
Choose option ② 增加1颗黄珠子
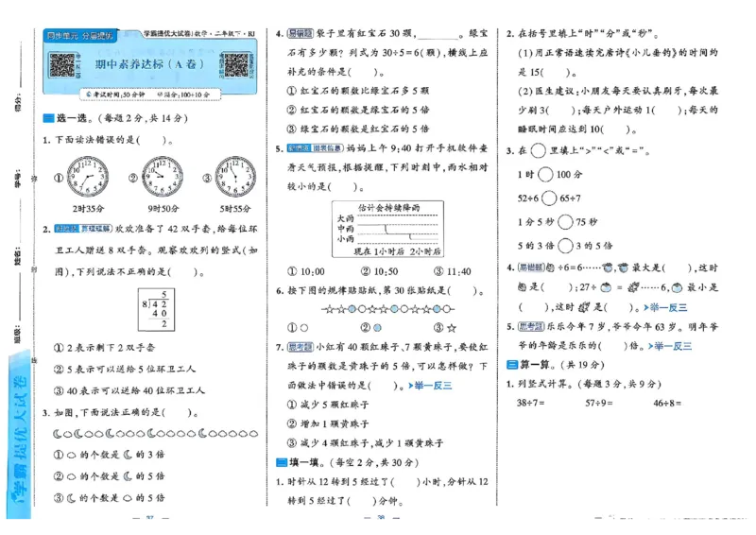(328, 423)
